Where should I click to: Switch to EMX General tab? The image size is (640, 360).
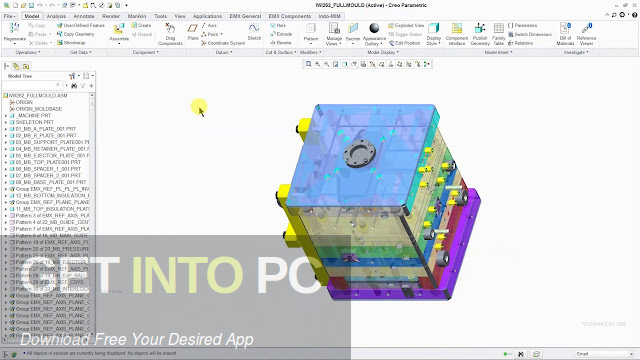[245, 16]
